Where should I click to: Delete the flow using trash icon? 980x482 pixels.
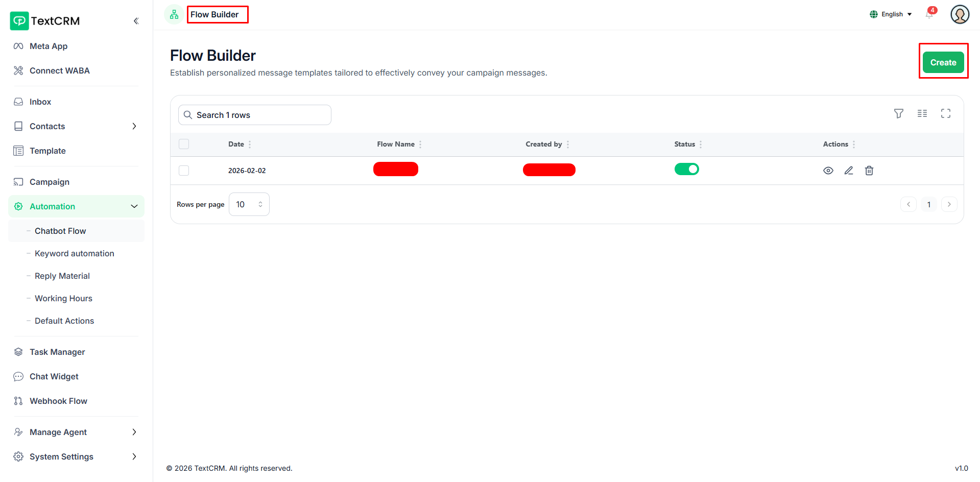click(869, 171)
